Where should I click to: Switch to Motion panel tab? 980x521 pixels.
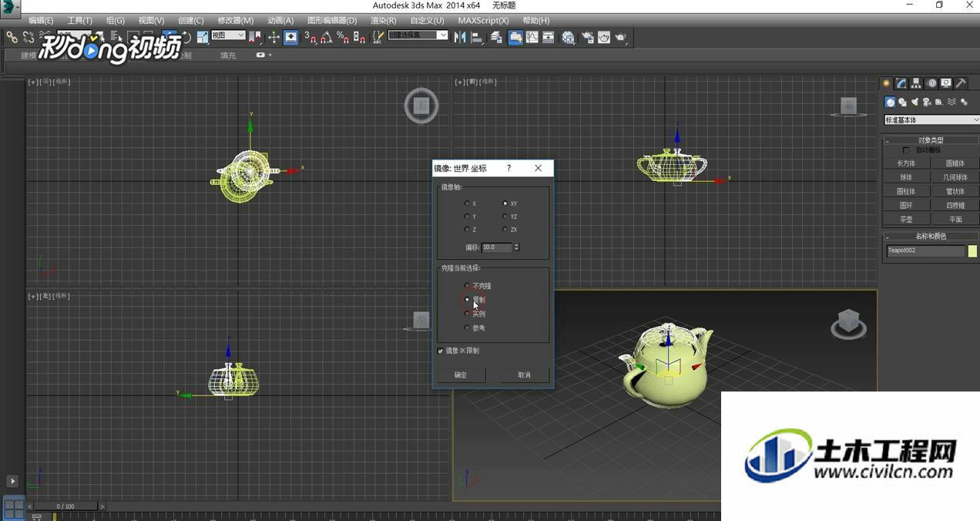click(932, 83)
